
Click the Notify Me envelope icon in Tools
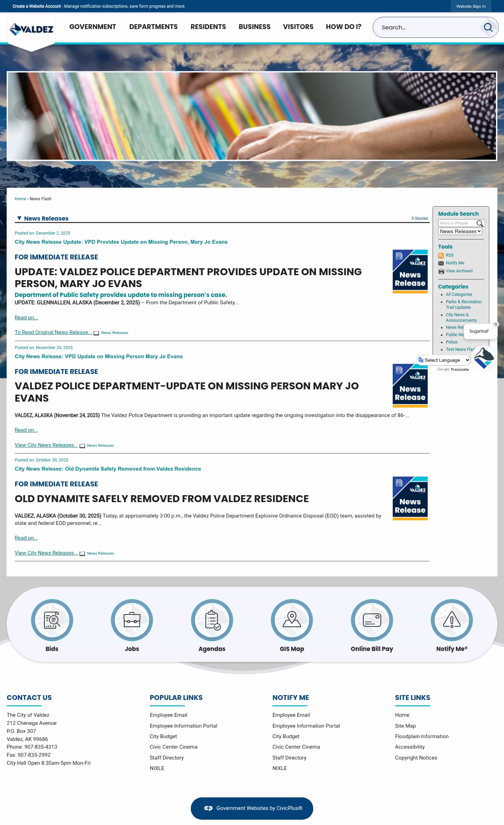click(x=441, y=263)
